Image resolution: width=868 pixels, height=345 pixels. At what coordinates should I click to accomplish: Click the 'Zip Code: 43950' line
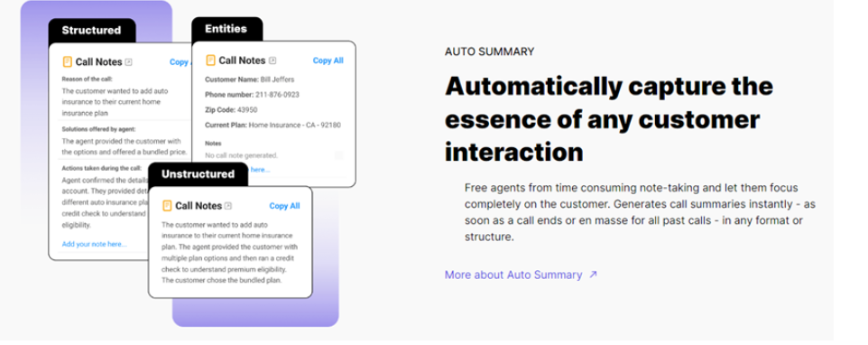[231, 109]
